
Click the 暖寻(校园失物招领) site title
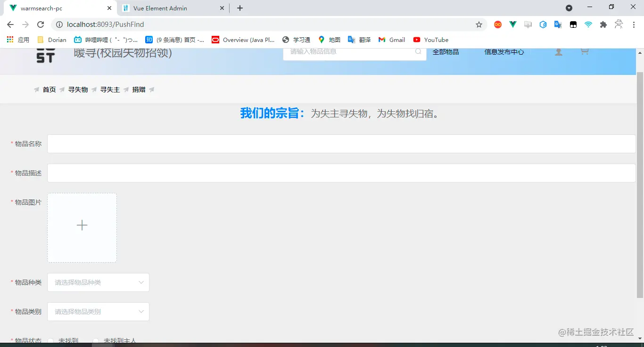123,53
